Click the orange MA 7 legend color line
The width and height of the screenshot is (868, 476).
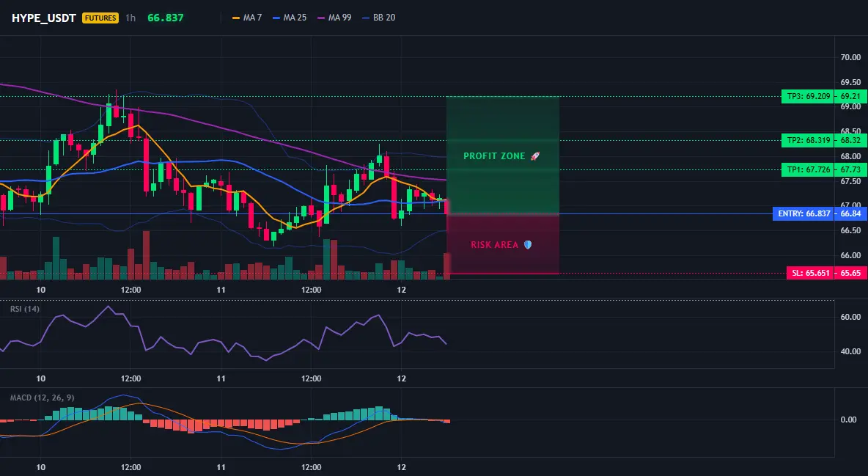pyautogui.click(x=236, y=18)
